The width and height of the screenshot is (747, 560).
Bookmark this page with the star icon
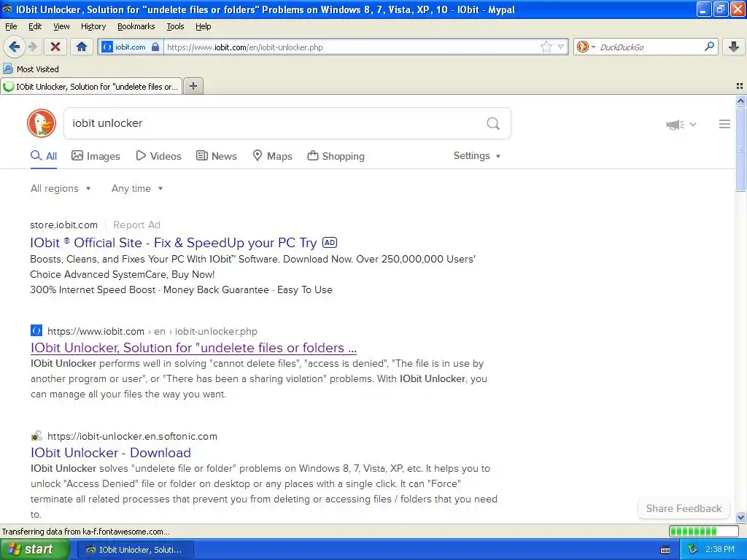pyautogui.click(x=546, y=47)
